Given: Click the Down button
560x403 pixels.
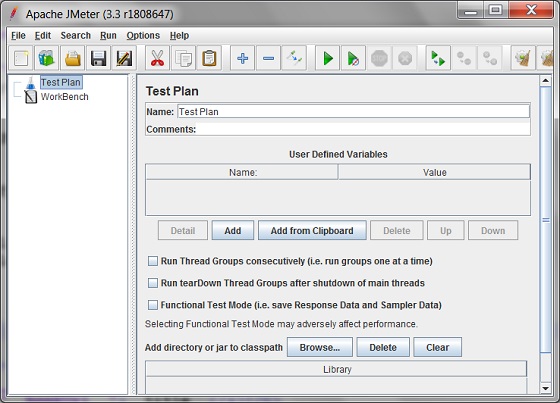Looking at the screenshot, I should (x=493, y=230).
